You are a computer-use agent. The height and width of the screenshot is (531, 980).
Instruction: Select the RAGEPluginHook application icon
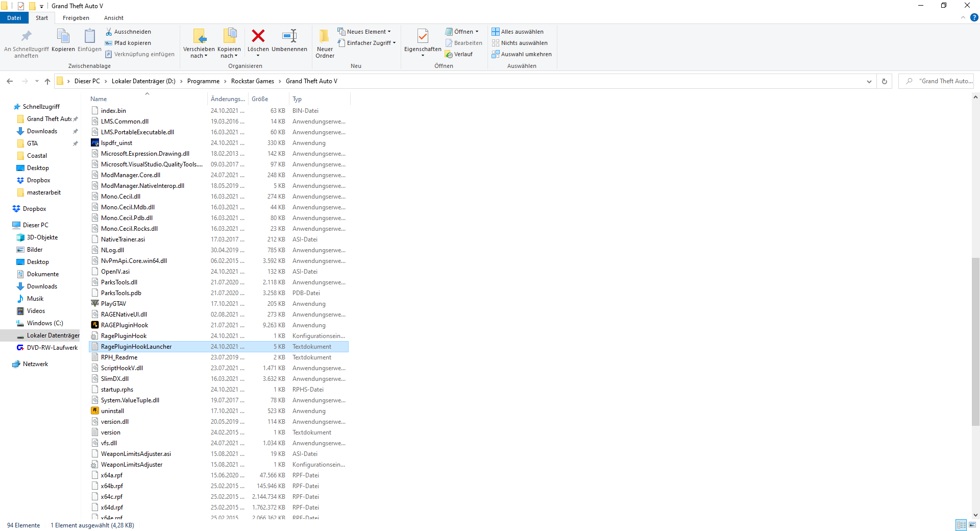tap(95, 325)
